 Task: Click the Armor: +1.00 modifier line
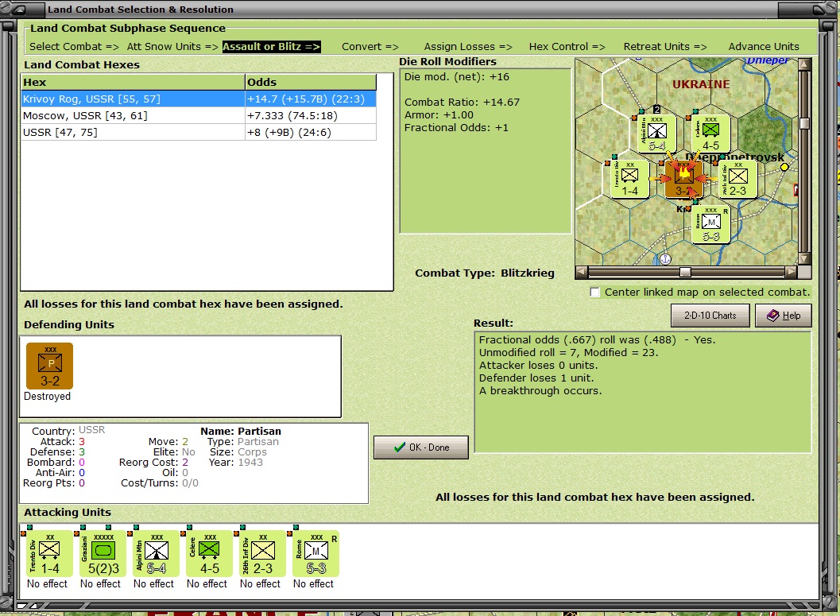click(439, 114)
